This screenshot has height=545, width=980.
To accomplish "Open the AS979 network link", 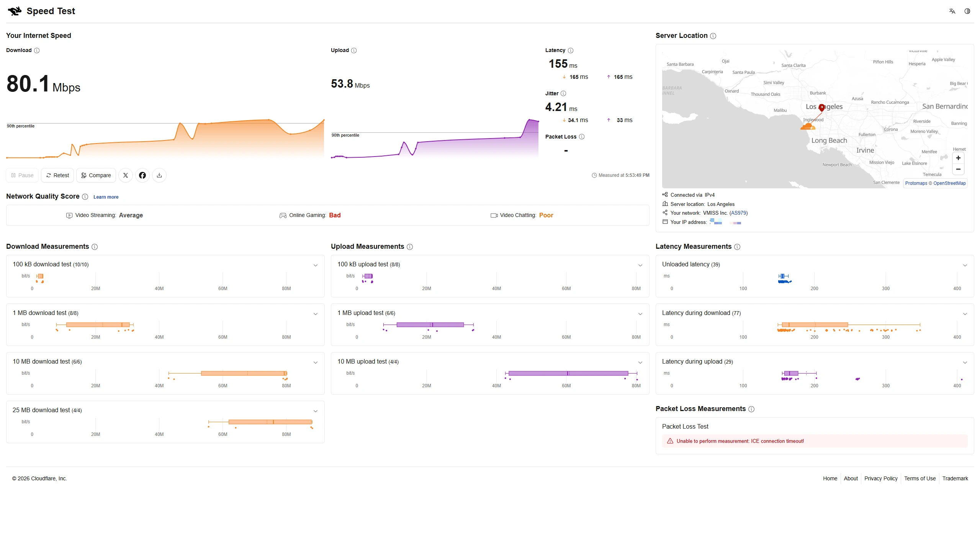I will pyautogui.click(x=738, y=213).
